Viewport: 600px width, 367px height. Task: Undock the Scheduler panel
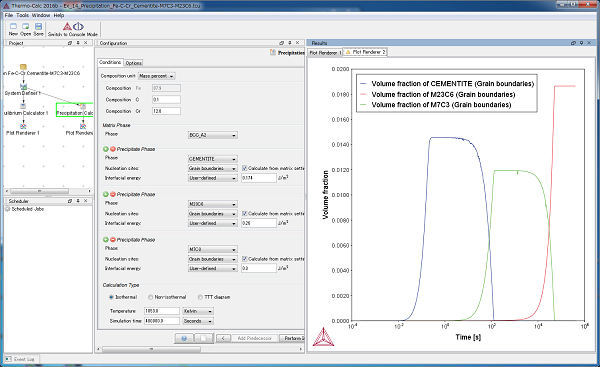pyautogui.click(x=70, y=201)
